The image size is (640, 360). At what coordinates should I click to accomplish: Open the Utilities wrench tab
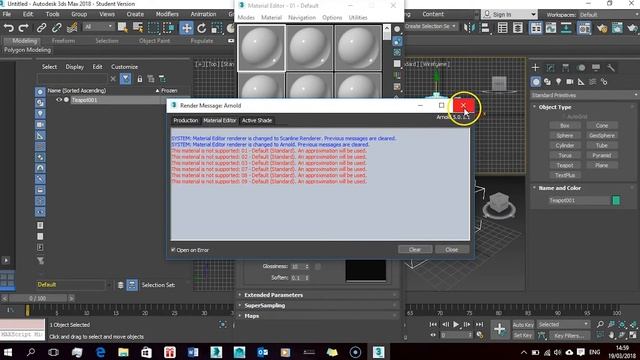[x=611, y=67]
